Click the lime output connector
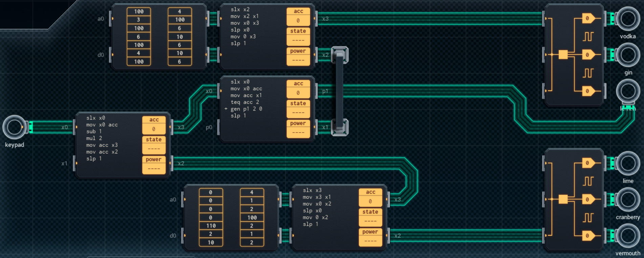The height and width of the screenshot is (258, 644). (628, 163)
